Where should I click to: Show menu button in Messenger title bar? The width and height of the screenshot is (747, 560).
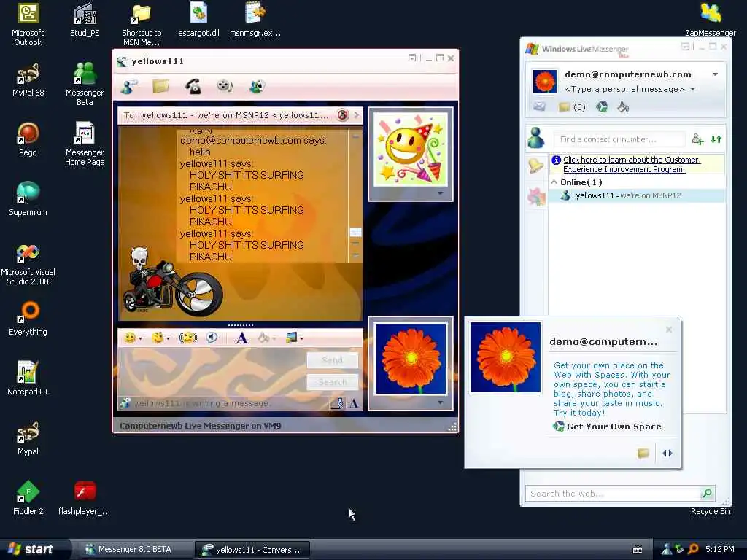685,46
